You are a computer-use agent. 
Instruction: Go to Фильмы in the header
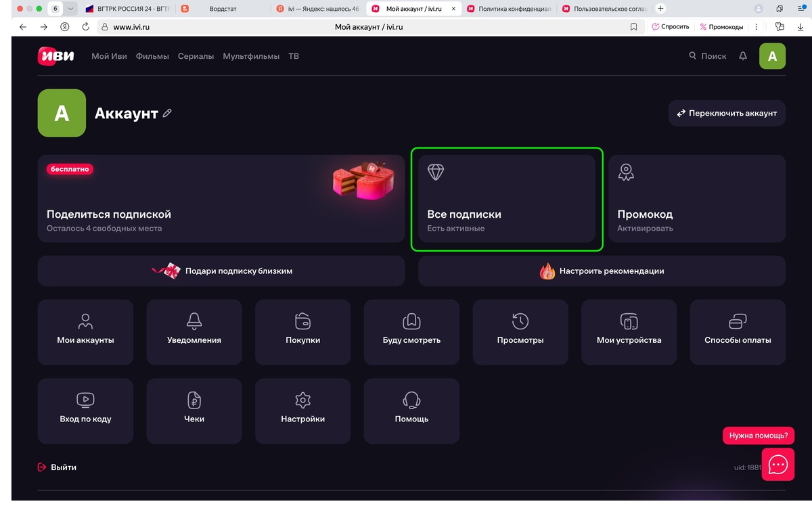[x=152, y=56]
